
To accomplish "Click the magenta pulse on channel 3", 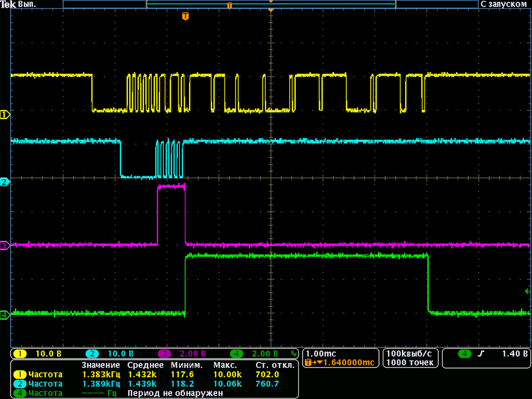I will tap(171, 214).
